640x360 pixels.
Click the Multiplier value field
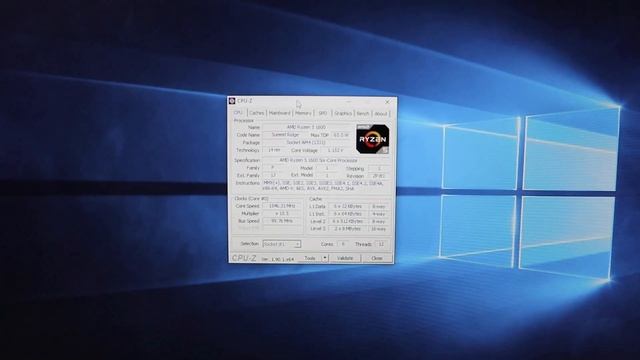(x=282, y=213)
